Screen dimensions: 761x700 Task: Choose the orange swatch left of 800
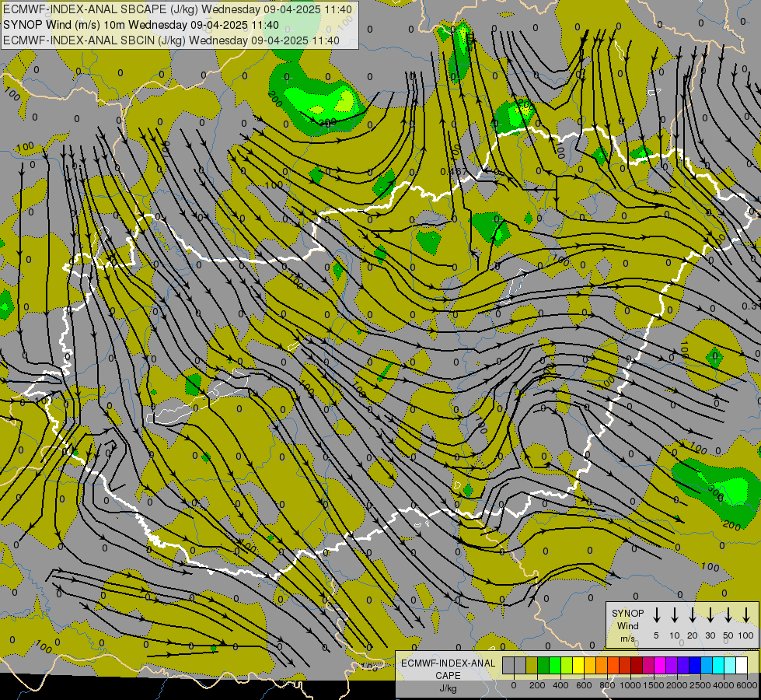point(602,665)
